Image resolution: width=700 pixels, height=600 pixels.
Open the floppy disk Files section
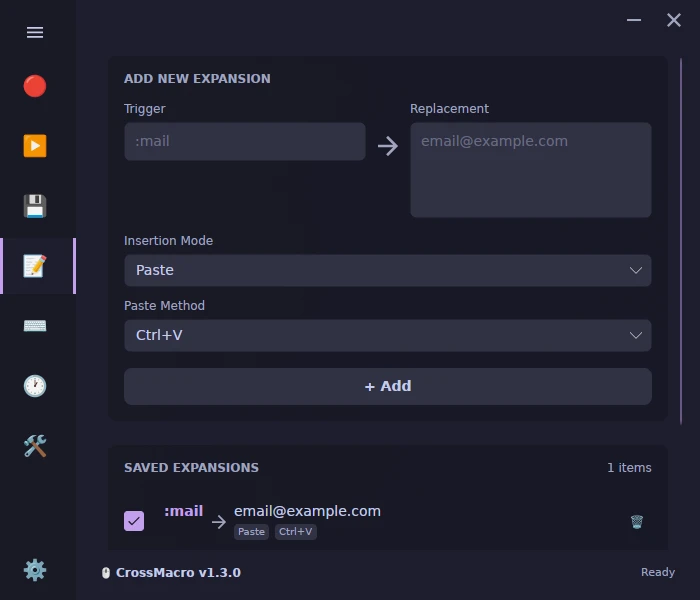click(35, 206)
